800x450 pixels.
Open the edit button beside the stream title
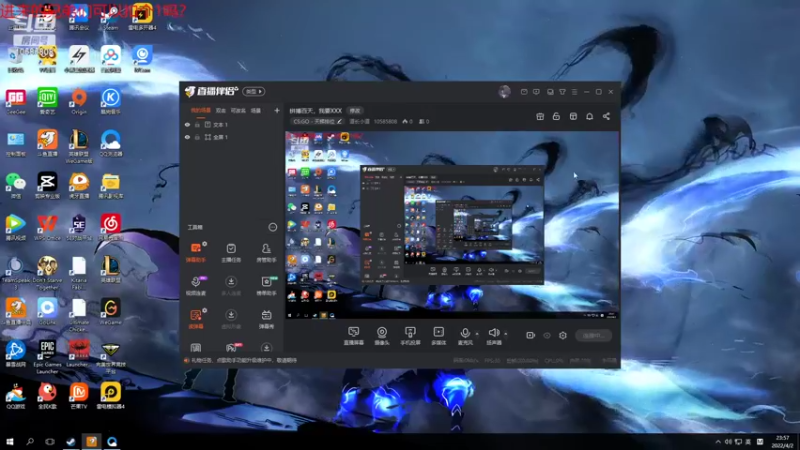[355, 111]
